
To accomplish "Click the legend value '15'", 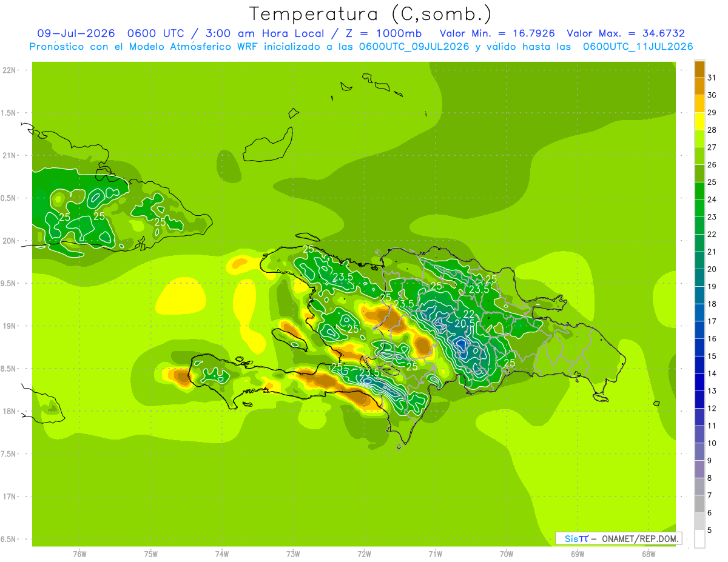I will coord(712,356).
